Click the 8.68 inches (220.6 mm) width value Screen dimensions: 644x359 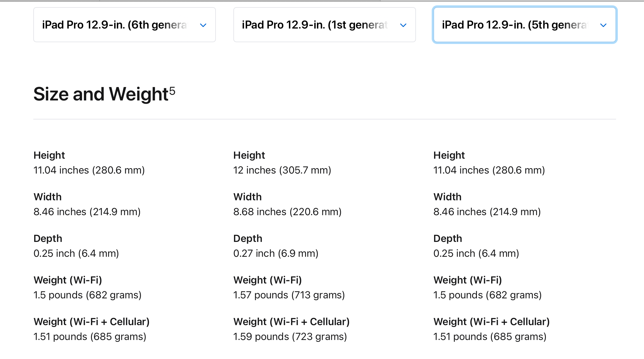(x=287, y=212)
